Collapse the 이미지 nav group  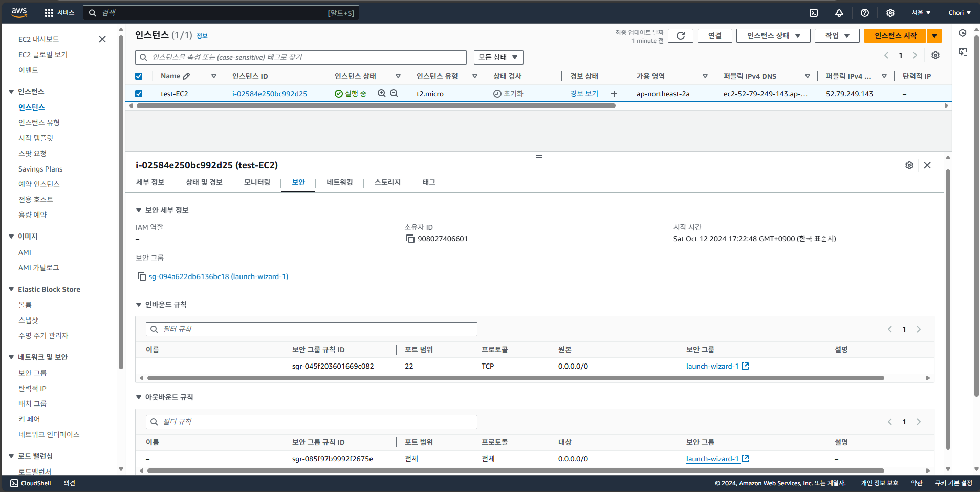(x=11, y=237)
